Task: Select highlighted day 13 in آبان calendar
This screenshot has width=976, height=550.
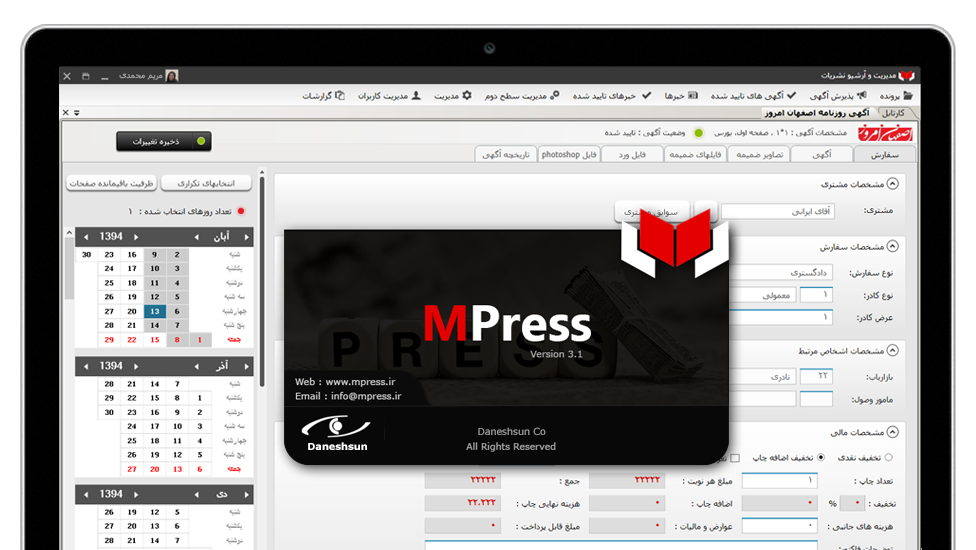Action: (154, 311)
